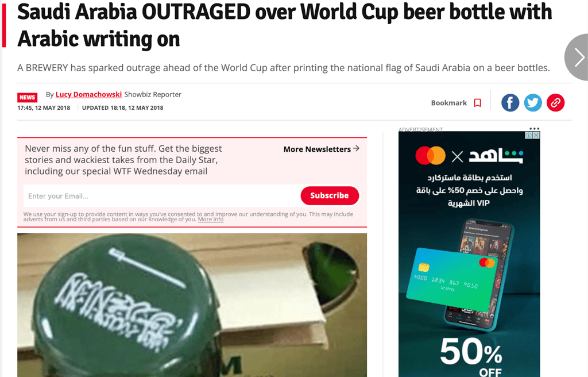Viewport: 588px width, 377px height.
Task: Share article on Facebook
Action: 510,102
